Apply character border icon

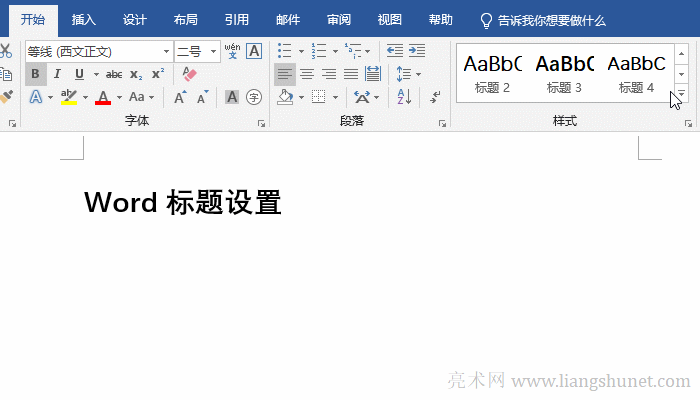(254, 51)
